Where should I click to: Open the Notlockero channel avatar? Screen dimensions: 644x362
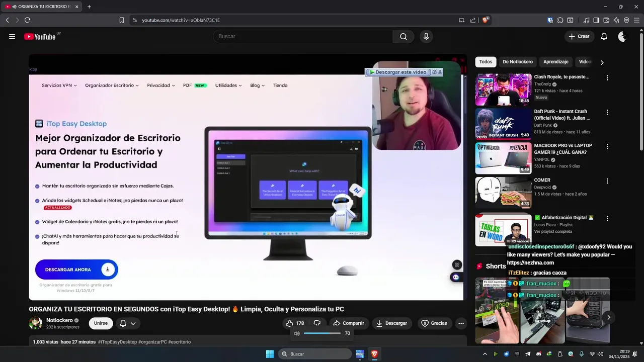(36, 323)
